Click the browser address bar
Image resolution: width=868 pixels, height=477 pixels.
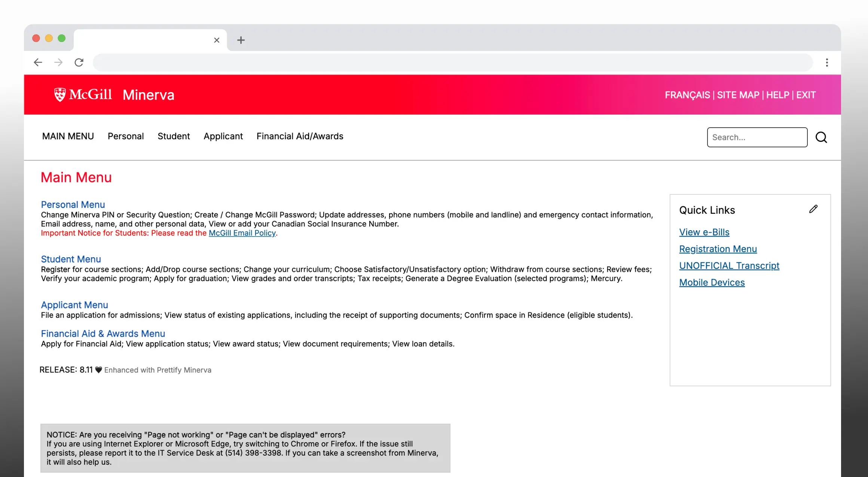[x=453, y=63]
